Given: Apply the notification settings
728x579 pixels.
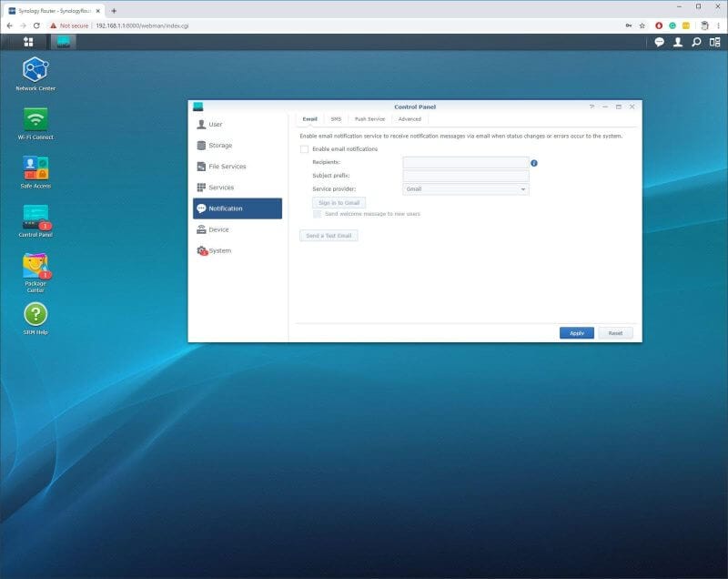Looking at the screenshot, I should pyautogui.click(x=576, y=333).
